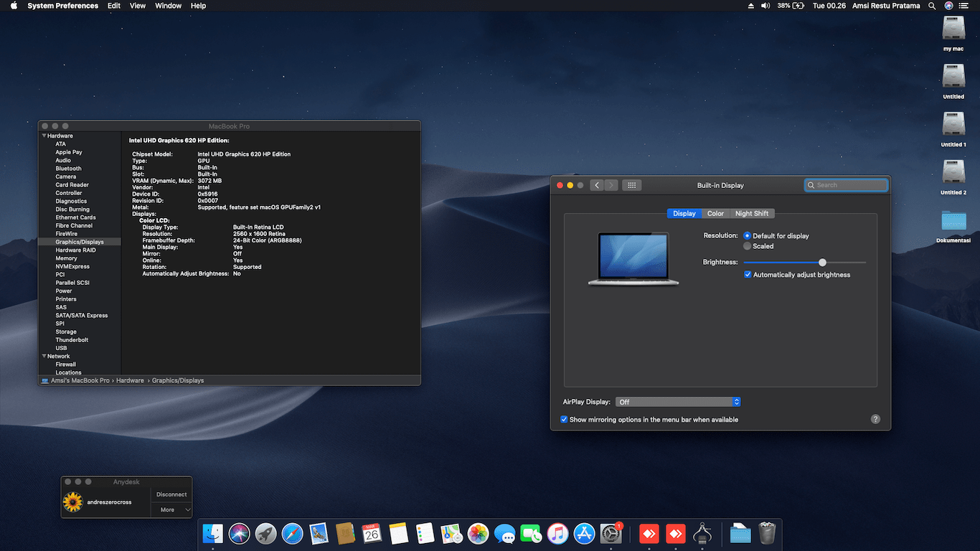The height and width of the screenshot is (551, 980).
Task: Open the View menu
Action: 138,6
